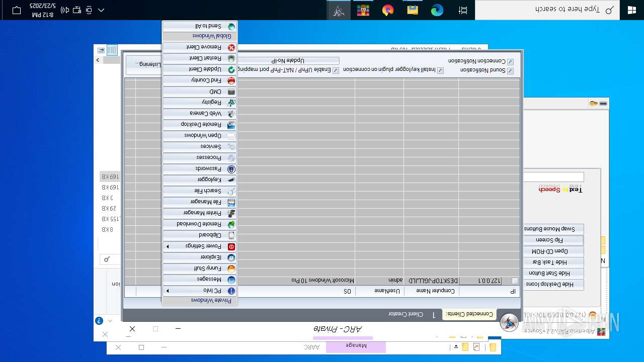Launch IExplorer from the context menu
The height and width of the screenshot is (362, 644).
click(200, 257)
